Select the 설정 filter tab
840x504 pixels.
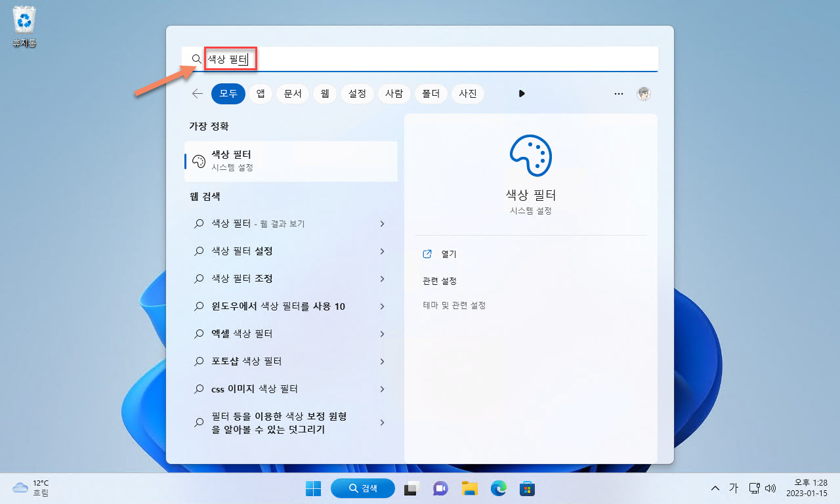pos(357,94)
